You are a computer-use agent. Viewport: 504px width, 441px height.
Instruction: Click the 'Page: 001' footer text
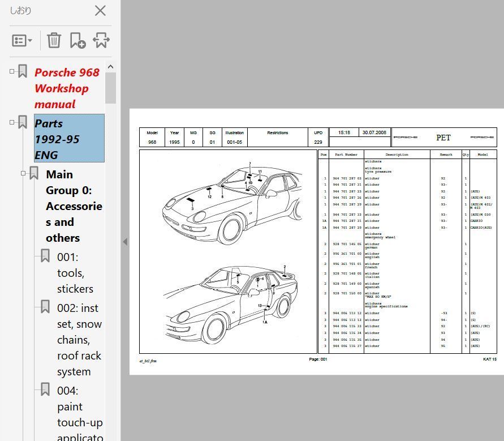click(x=318, y=359)
